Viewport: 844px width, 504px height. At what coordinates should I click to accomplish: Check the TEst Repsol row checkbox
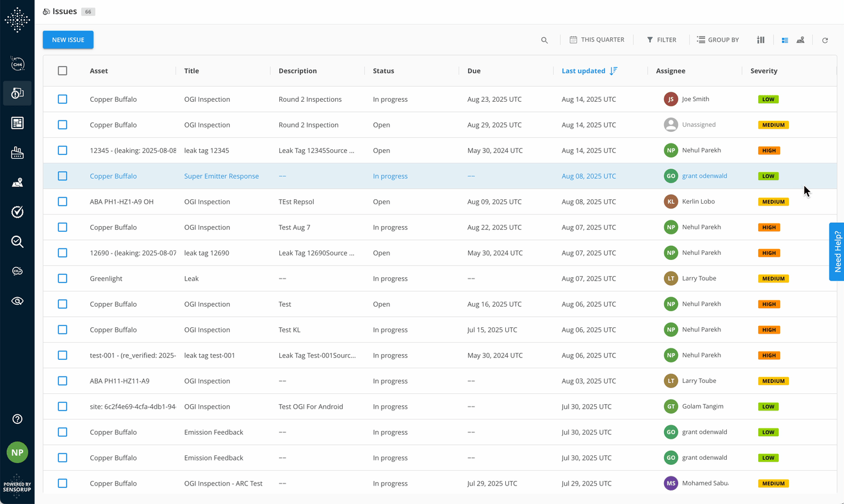[62, 202]
